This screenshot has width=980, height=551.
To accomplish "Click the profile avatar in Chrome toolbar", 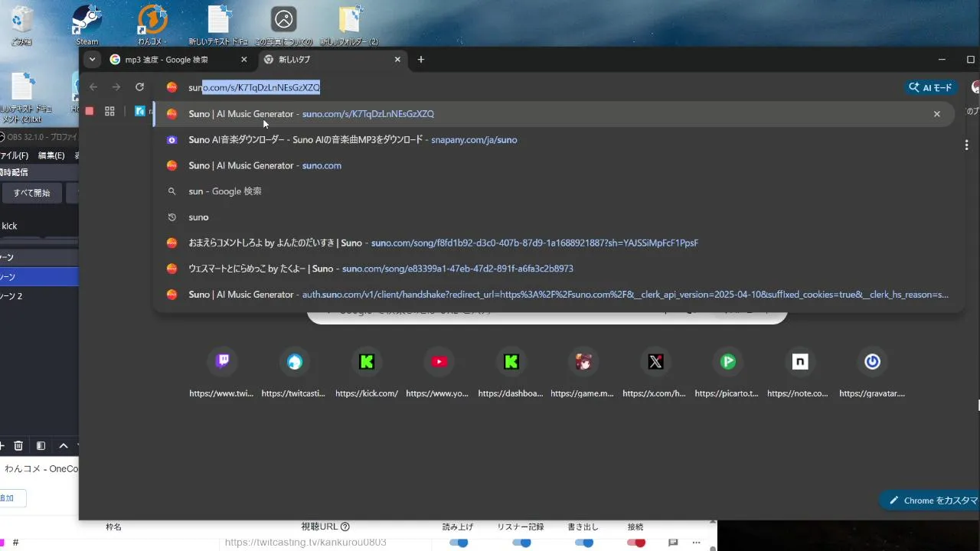I will (975, 87).
